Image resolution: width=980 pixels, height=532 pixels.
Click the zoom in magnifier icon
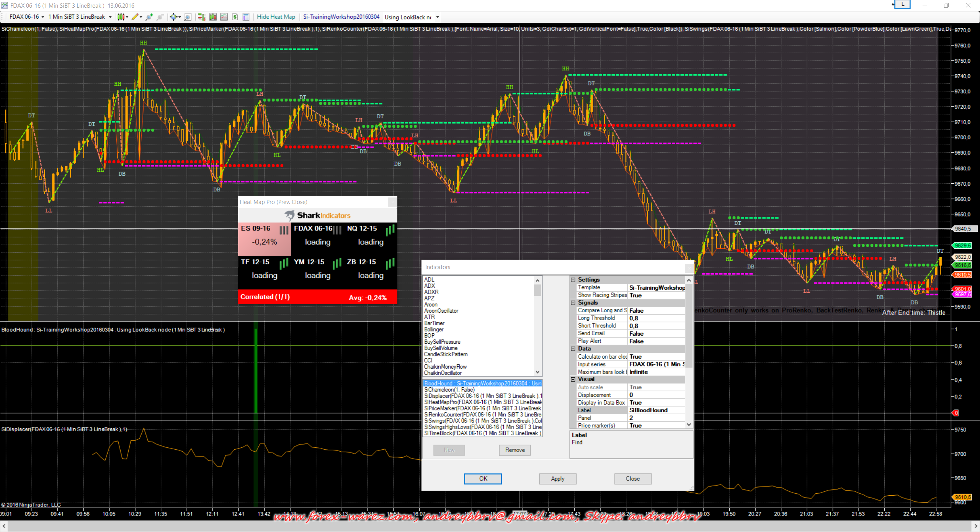(x=149, y=17)
